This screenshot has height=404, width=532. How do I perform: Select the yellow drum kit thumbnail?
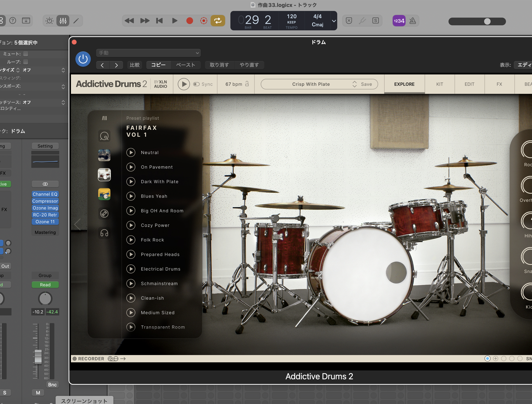[x=104, y=194]
